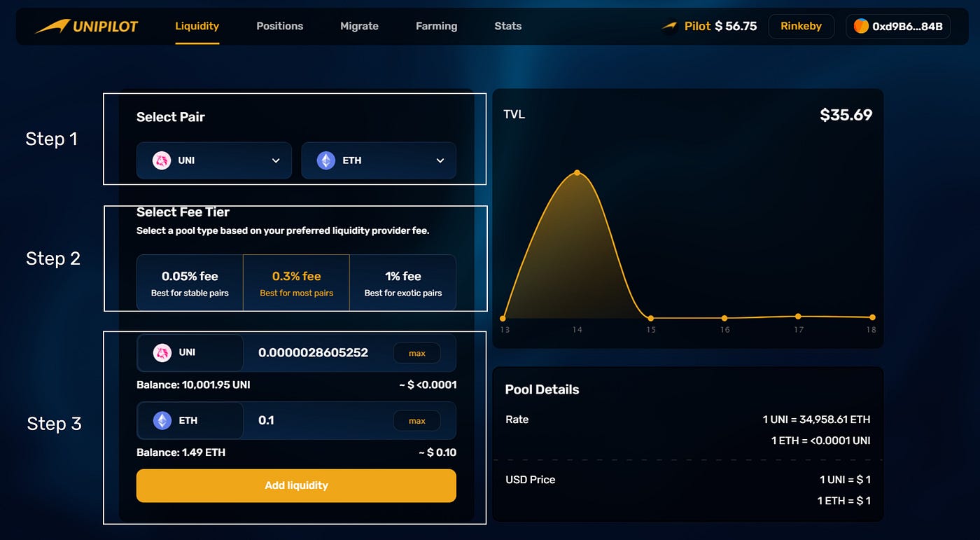This screenshot has width=980, height=540.
Task: Click the Pilot price $ 56.75
Action: coord(736,26)
